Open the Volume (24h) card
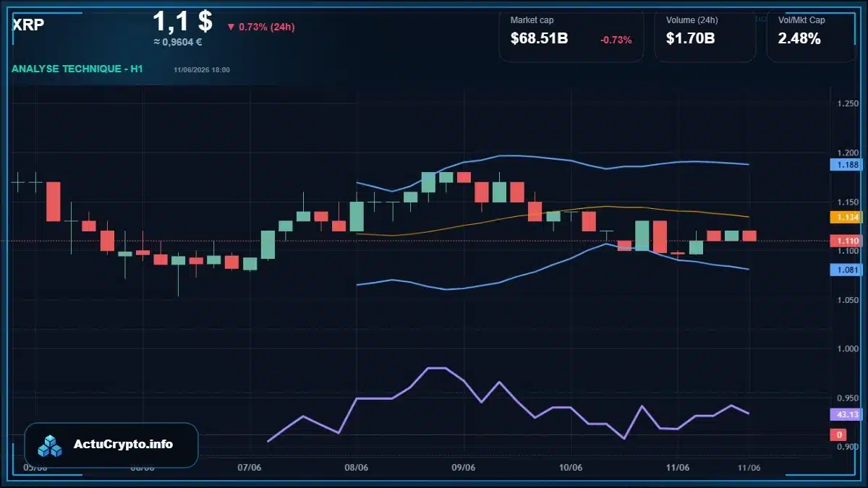This screenshot has width=868, height=488. (x=705, y=35)
